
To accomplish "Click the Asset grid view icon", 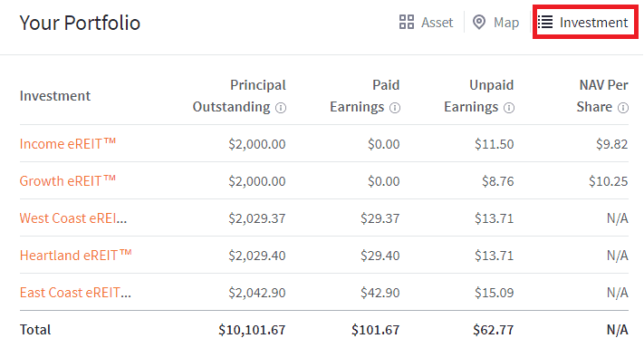I will (x=406, y=22).
